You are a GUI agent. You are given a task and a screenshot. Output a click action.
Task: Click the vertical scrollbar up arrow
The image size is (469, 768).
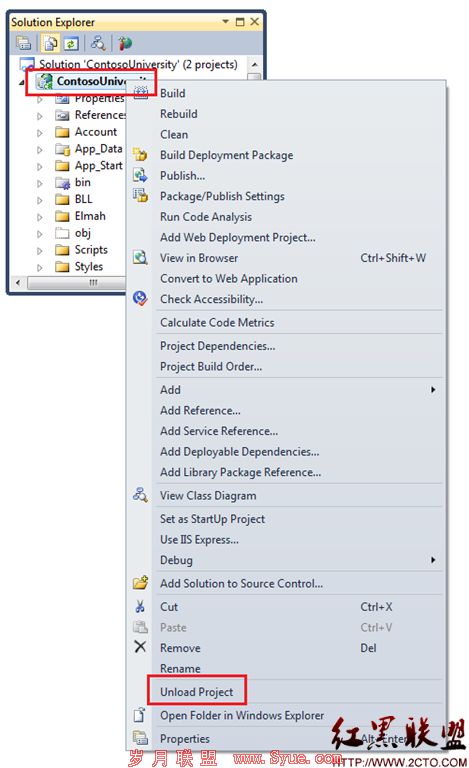pyautogui.click(x=254, y=65)
